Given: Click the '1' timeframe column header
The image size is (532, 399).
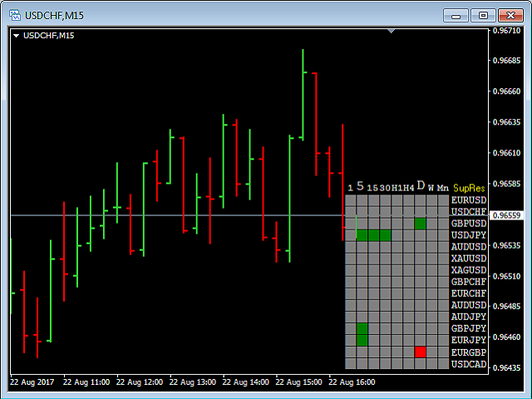Looking at the screenshot, I should click(351, 188).
